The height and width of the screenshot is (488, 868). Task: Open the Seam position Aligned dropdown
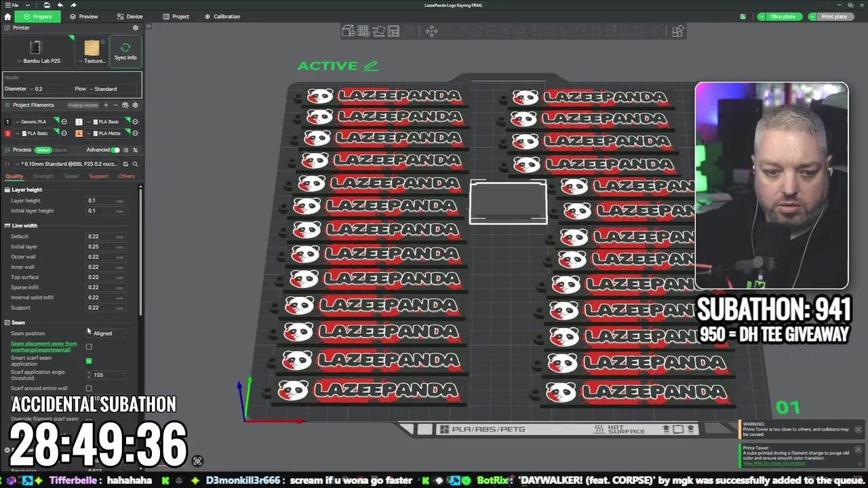coord(107,333)
